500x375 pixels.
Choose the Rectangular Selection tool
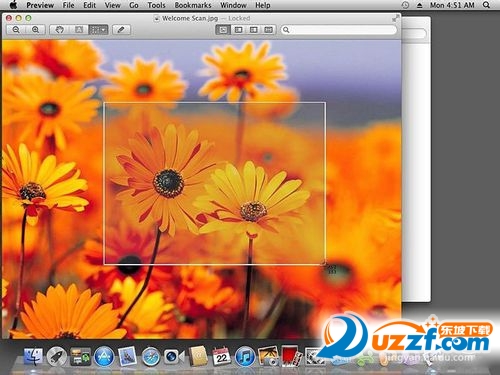tap(95, 30)
